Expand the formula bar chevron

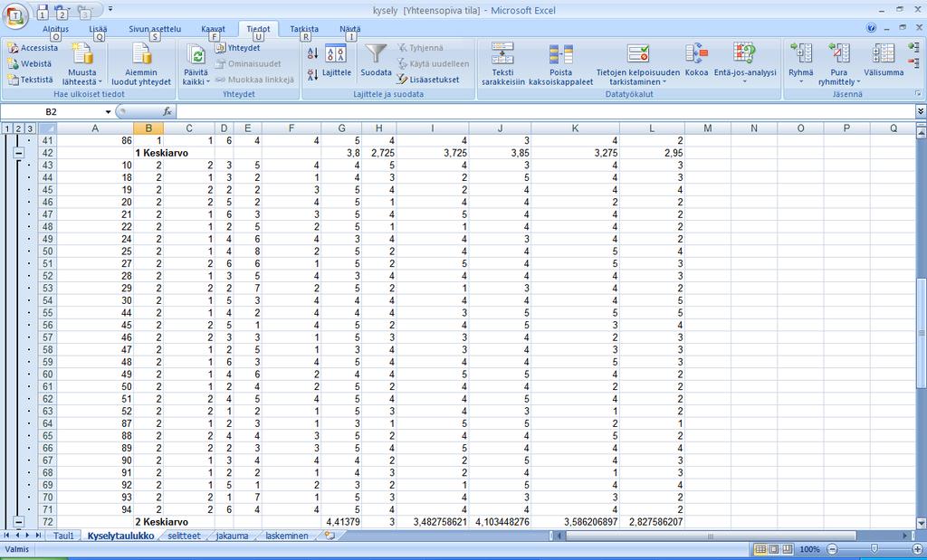[921, 111]
